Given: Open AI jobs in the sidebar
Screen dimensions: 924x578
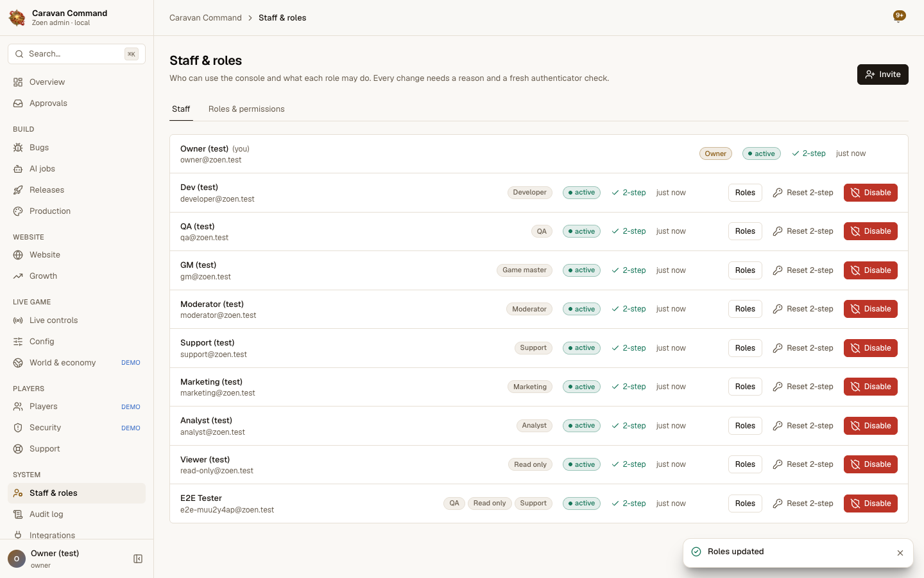Looking at the screenshot, I should [x=76, y=169].
